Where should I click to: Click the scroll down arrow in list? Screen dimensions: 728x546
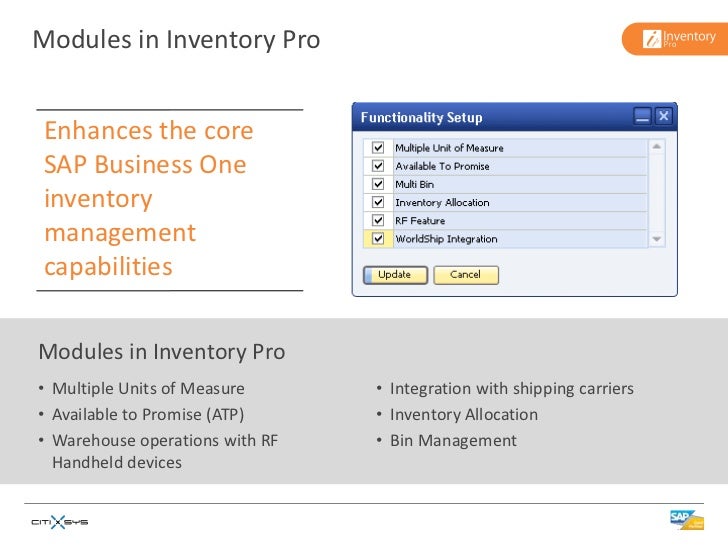coord(656,239)
